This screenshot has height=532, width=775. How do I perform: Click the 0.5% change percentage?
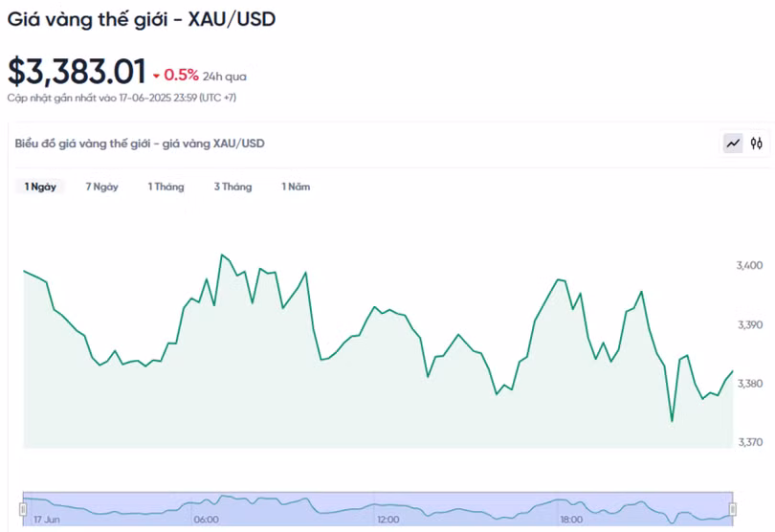181,75
